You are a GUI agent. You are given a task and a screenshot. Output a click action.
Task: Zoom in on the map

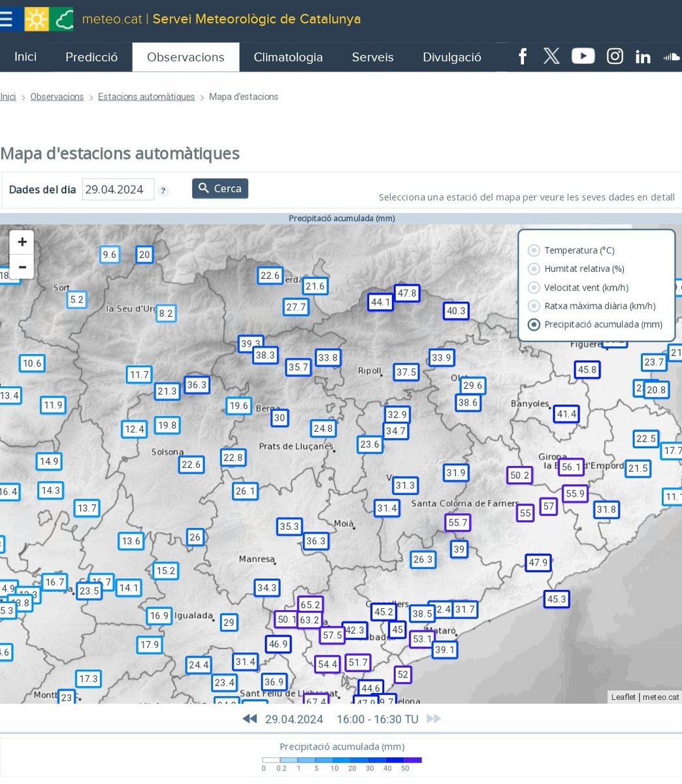22,242
